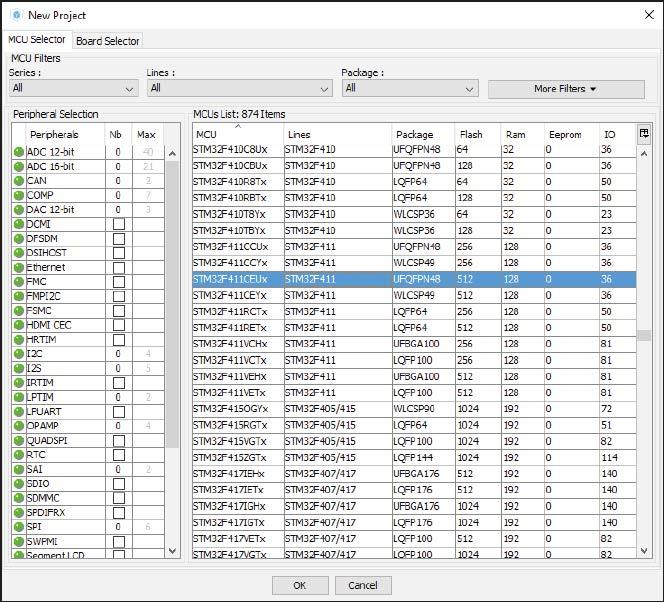This screenshot has width=664, height=602.
Task: Check the RTC peripheral box
Action: (119, 455)
